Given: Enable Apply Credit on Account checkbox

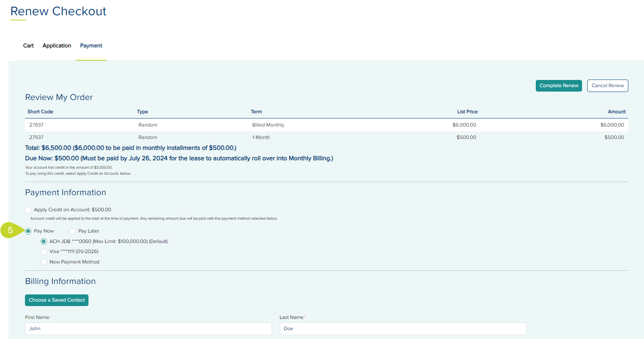Looking at the screenshot, I should point(28,210).
